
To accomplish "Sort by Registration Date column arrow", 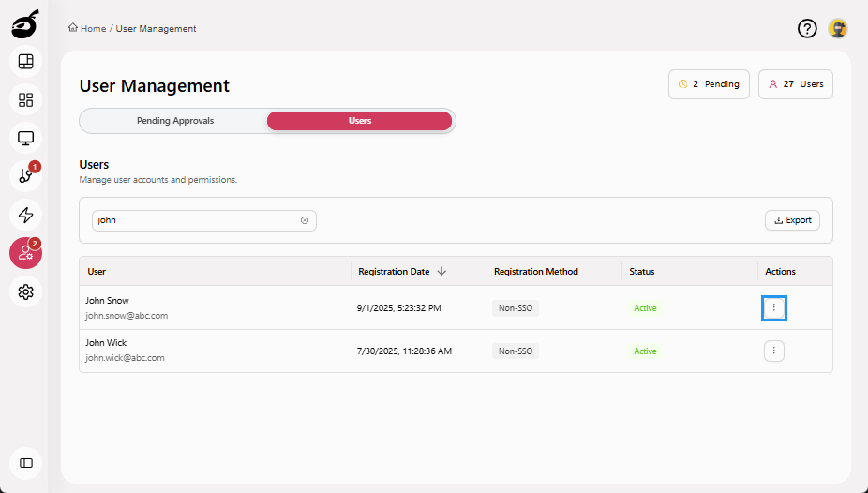I will pos(441,272).
